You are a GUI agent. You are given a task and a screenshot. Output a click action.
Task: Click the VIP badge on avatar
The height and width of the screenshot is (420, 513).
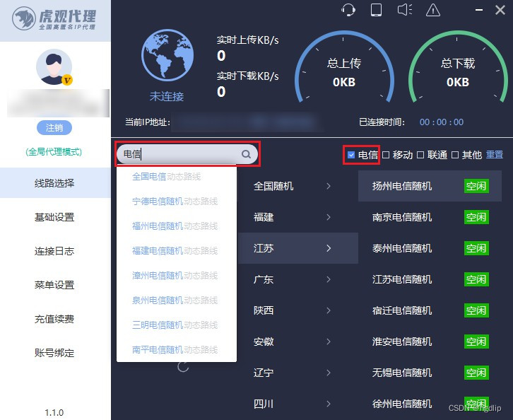pos(67,80)
